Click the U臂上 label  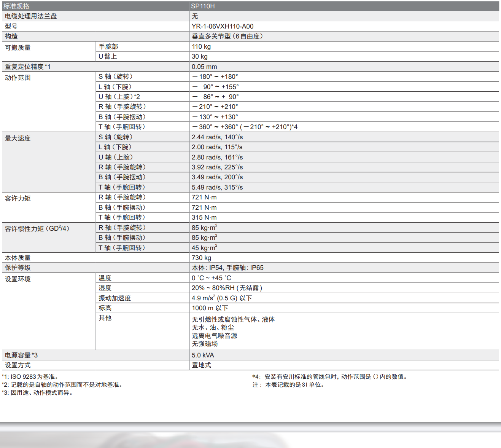pyautogui.click(x=108, y=56)
